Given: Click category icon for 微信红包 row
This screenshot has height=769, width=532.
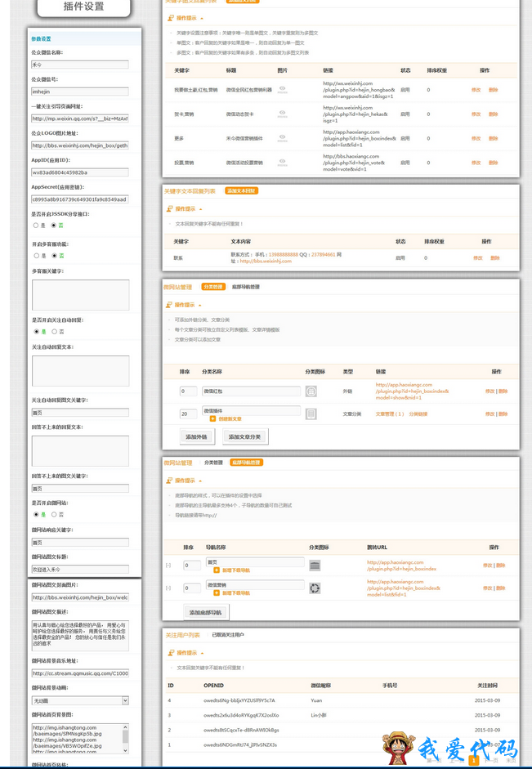Looking at the screenshot, I should [x=311, y=391].
